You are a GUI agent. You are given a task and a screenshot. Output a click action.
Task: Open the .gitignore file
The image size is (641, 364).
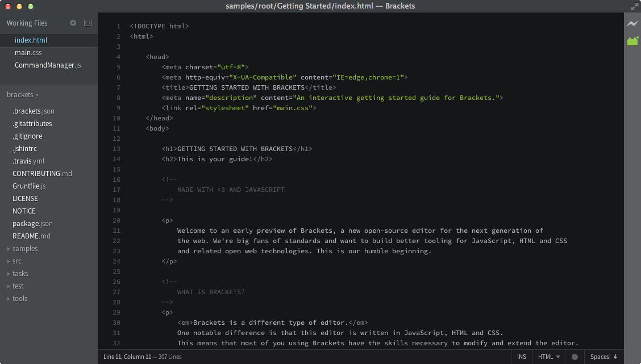click(x=27, y=136)
